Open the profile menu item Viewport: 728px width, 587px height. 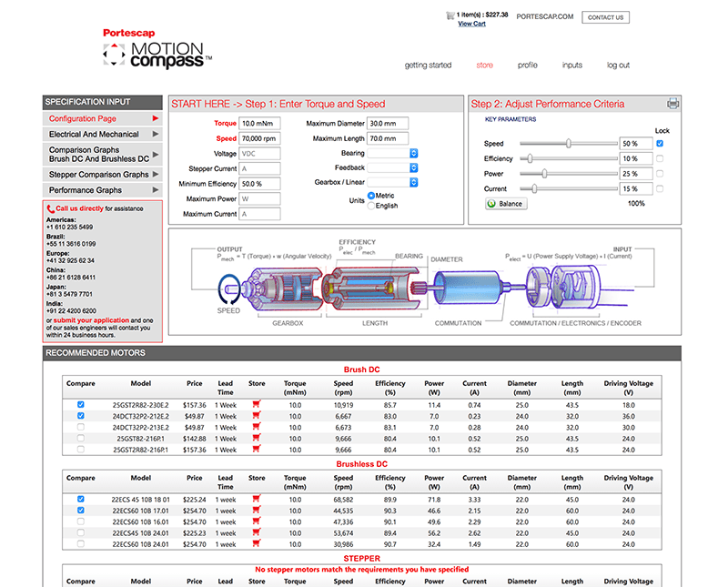[528, 65]
